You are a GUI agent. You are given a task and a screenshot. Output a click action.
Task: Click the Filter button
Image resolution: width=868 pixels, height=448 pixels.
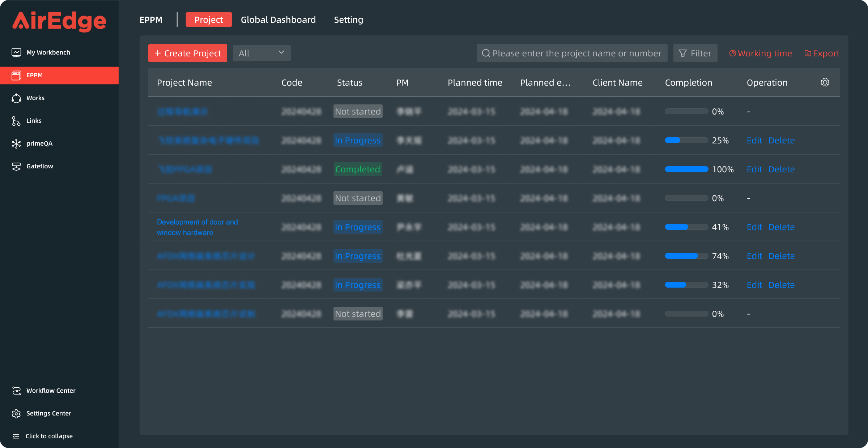[695, 53]
